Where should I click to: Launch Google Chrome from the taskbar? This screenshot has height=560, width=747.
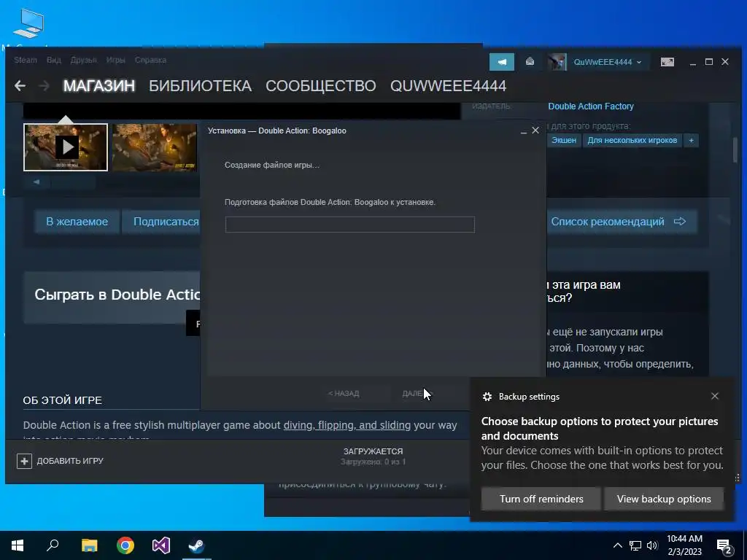(x=125, y=545)
